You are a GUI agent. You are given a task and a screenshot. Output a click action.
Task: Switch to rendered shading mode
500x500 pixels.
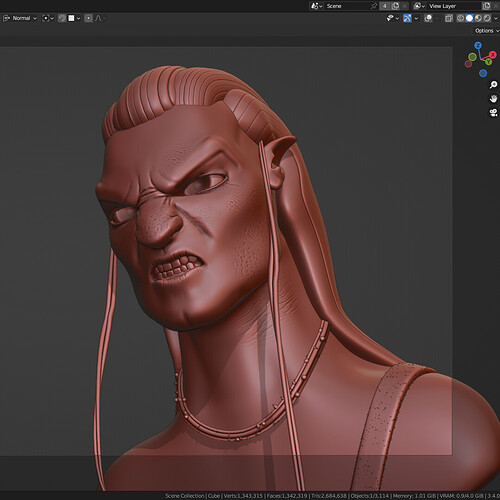point(487,18)
